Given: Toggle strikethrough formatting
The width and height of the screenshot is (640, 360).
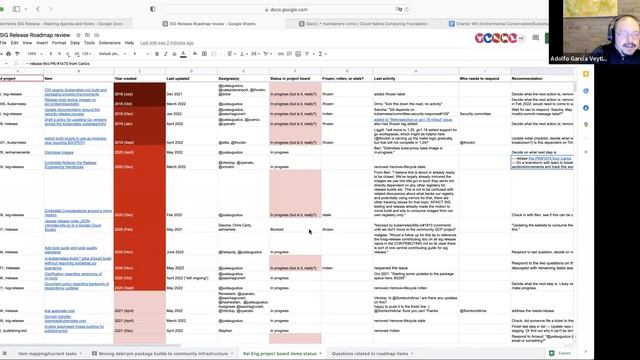Looking at the screenshot, I should [x=174, y=54].
